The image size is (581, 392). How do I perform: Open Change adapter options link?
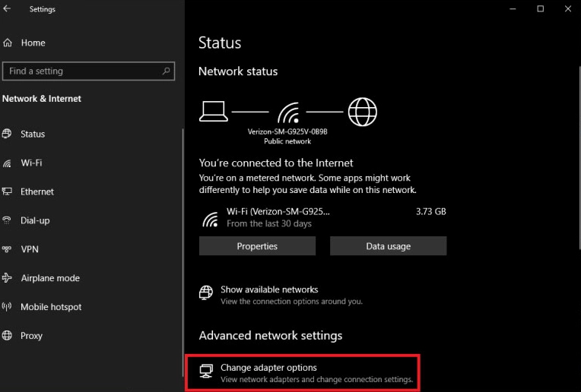pos(268,368)
